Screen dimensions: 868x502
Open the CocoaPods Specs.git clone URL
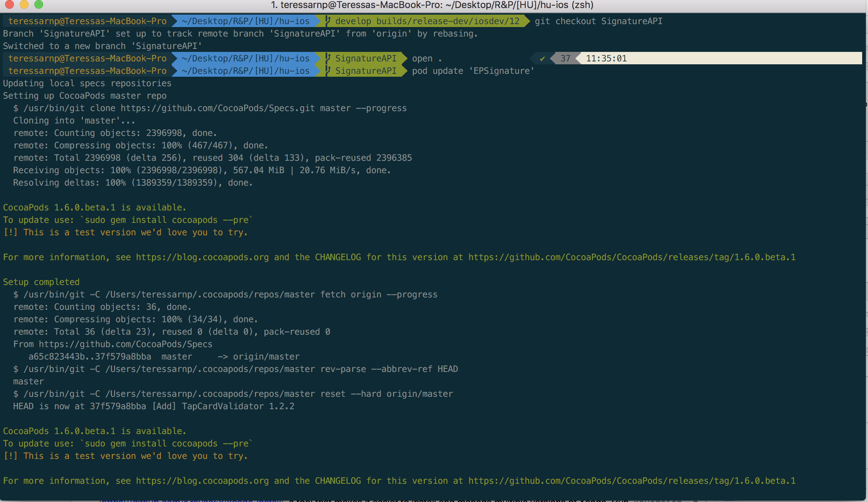tap(217, 108)
